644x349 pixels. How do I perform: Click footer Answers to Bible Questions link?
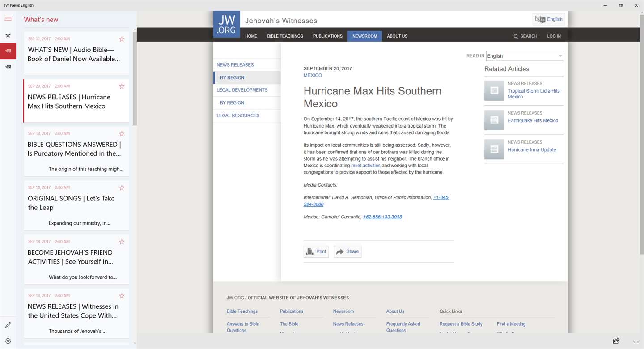point(243,327)
